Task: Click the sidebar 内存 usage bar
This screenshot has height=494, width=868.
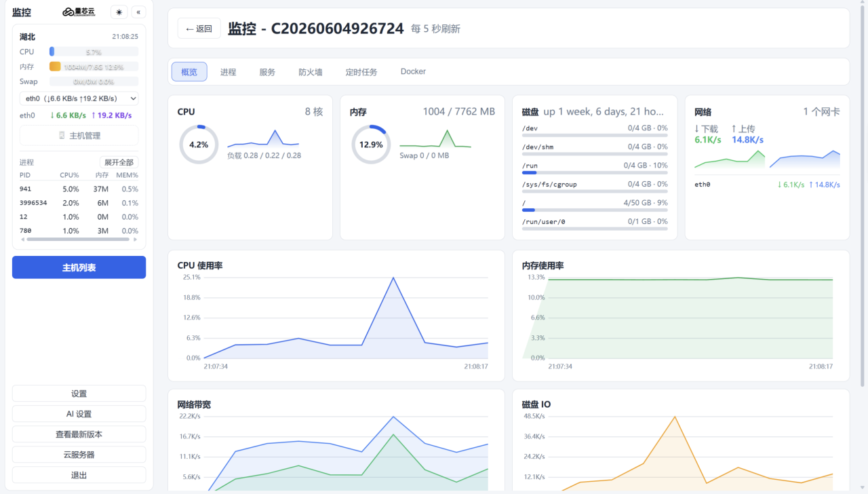Action: pos(94,66)
